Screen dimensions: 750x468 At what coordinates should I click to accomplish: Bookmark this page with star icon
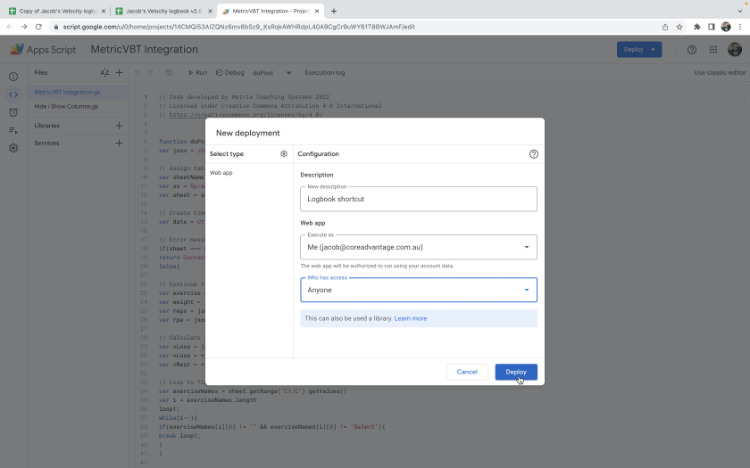[679, 27]
